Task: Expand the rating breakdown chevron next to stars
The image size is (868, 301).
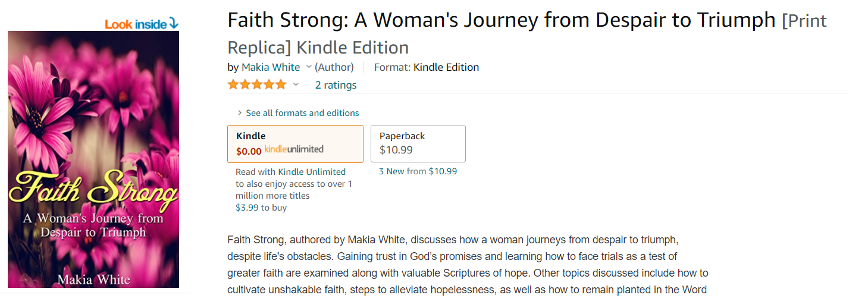Action: click(x=296, y=84)
